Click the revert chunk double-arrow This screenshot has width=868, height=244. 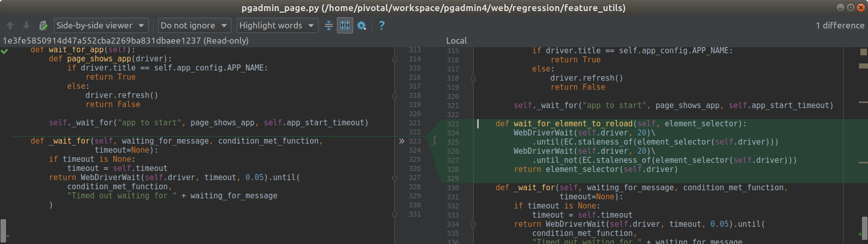[401, 141]
